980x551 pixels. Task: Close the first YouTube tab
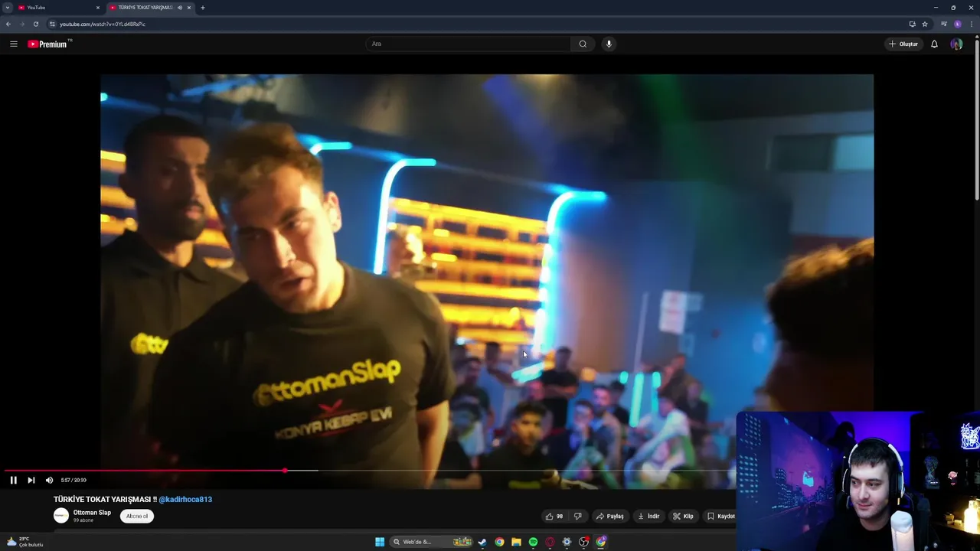97,8
